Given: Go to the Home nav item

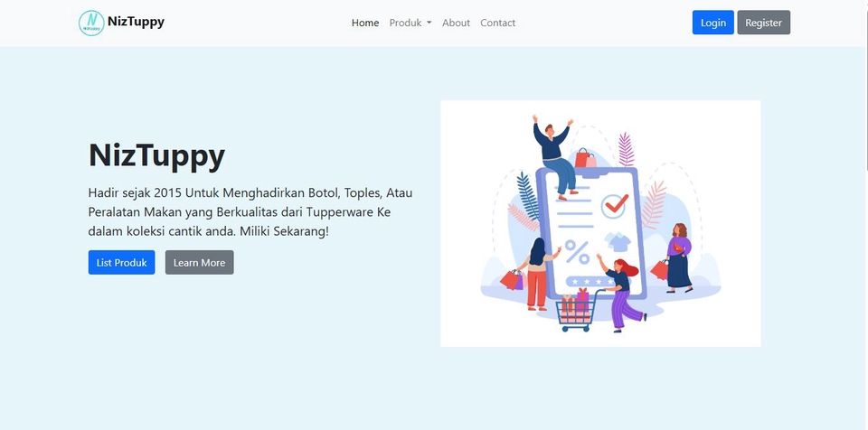Looking at the screenshot, I should click(365, 23).
